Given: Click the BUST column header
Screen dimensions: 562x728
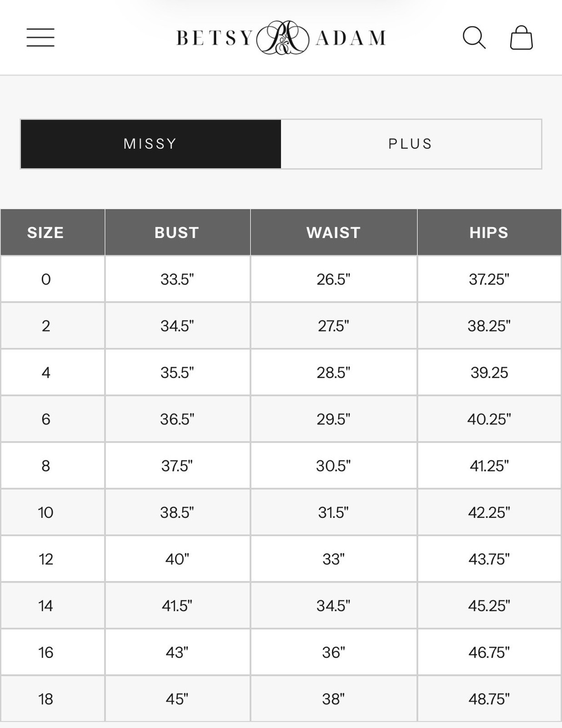Looking at the screenshot, I should pyautogui.click(x=177, y=233).
